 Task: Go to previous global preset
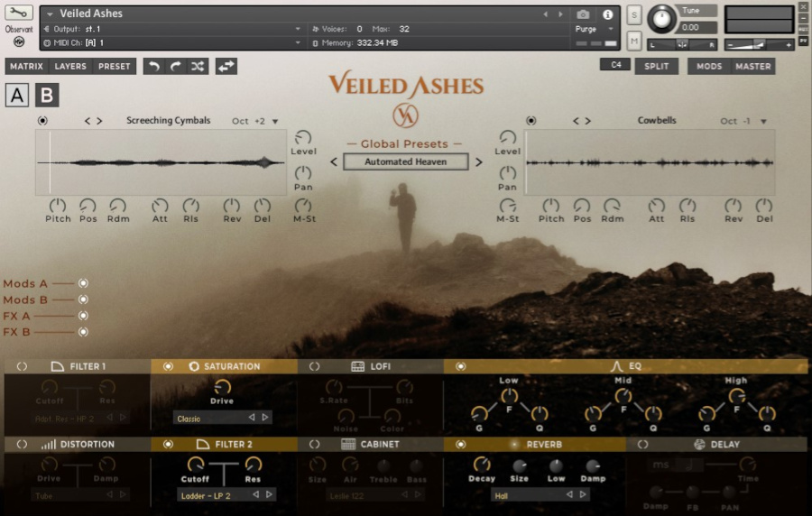click(334, 162)
